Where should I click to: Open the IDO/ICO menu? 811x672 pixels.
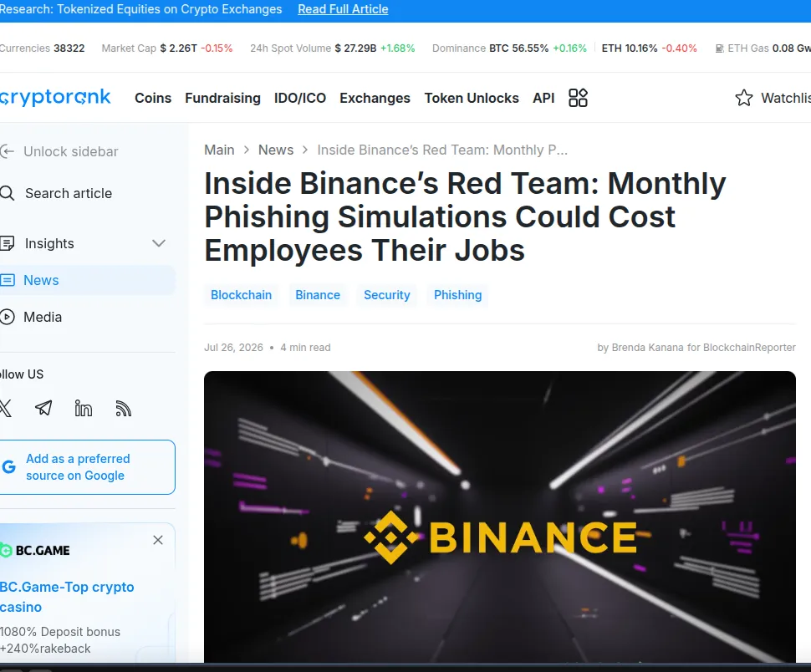(x=300, y=99)
